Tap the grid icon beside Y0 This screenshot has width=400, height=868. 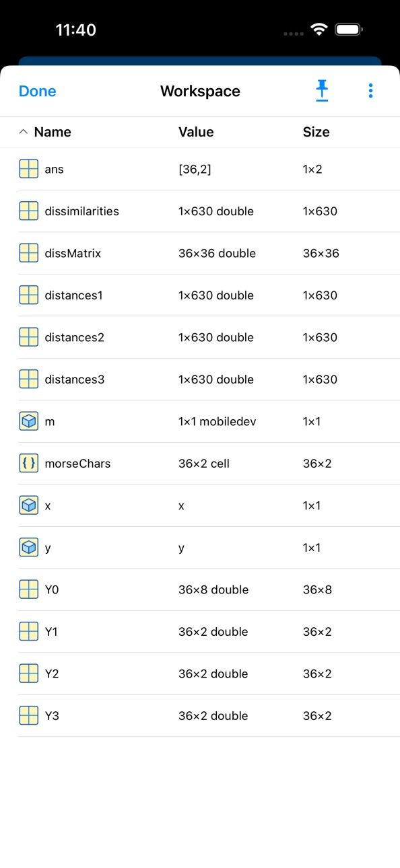pos(28,589)
